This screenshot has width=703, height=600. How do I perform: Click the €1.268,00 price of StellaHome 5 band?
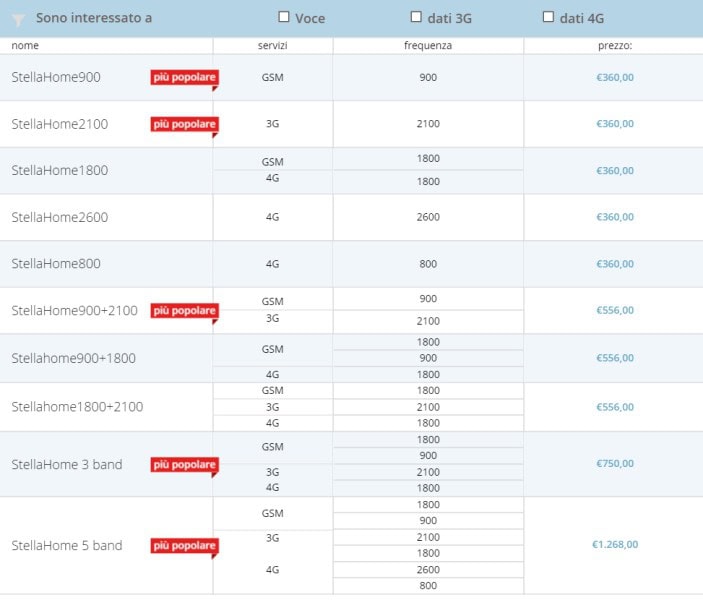pyautogui.click(x=614, y=545)
